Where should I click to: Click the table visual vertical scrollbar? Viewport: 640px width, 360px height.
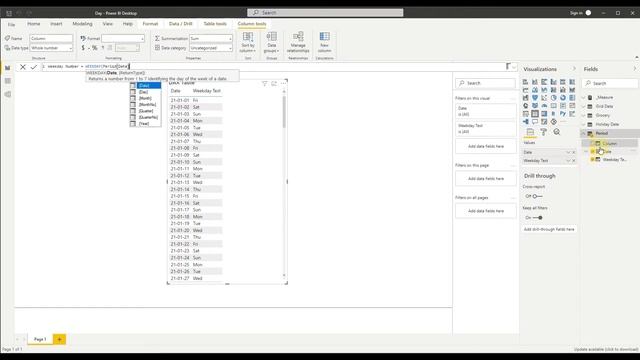284,112
